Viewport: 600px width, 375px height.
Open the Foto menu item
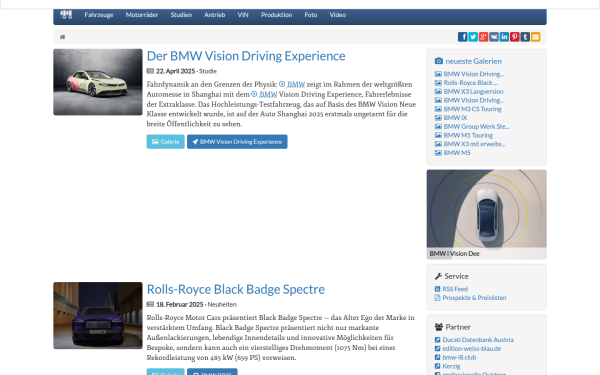(x=311, y=15)
